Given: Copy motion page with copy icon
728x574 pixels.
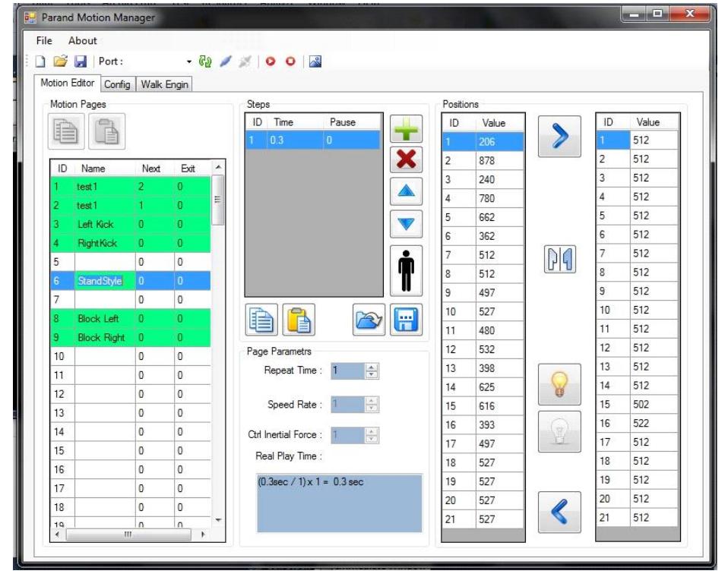Looking at the screenshot, I should point(66,131).
